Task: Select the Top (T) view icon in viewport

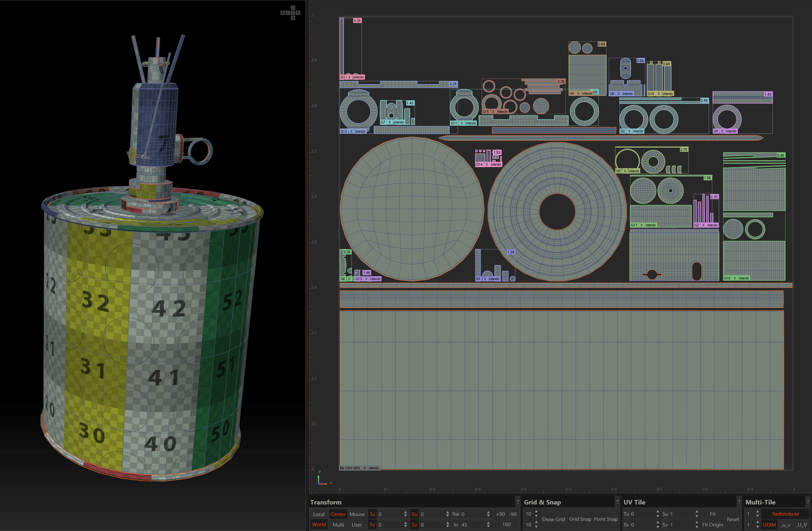Action: (293, 8)
